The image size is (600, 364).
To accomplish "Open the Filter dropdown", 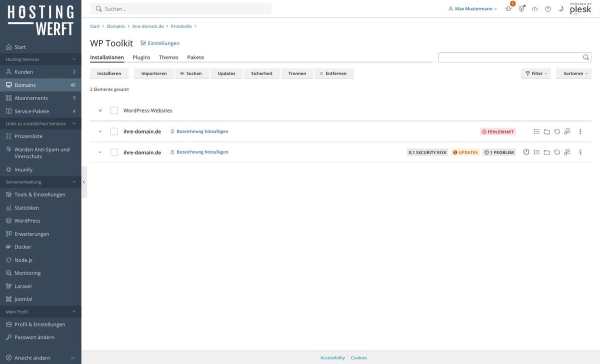I will click(x=535, y=73).
